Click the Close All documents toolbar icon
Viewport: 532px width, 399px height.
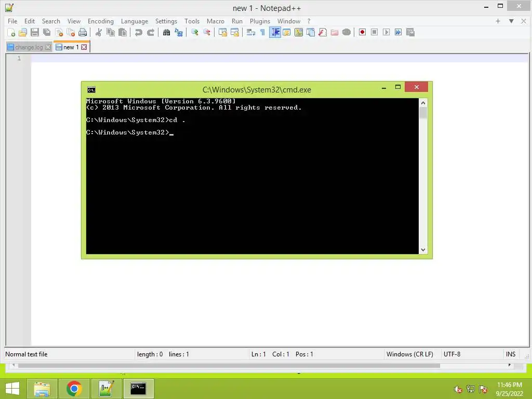click(x=71, y=32)
